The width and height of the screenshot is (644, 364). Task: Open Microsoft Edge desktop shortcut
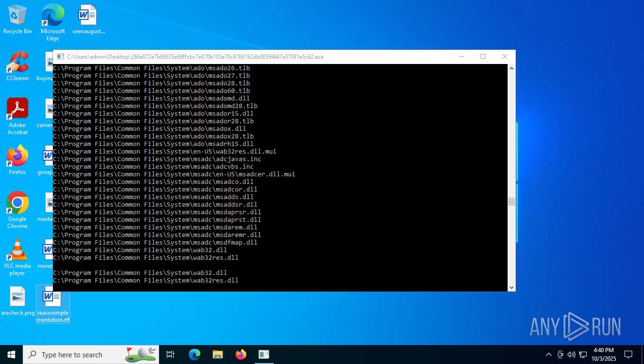coord(53,23)
